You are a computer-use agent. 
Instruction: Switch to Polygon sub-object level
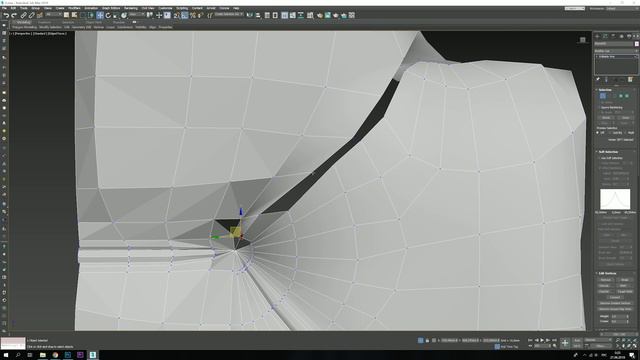coord(621,96)
